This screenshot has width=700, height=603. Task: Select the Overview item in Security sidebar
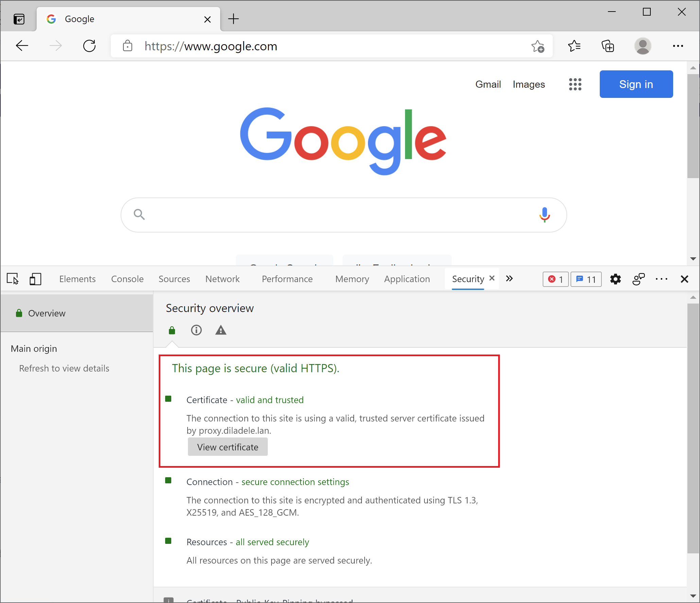47,313
